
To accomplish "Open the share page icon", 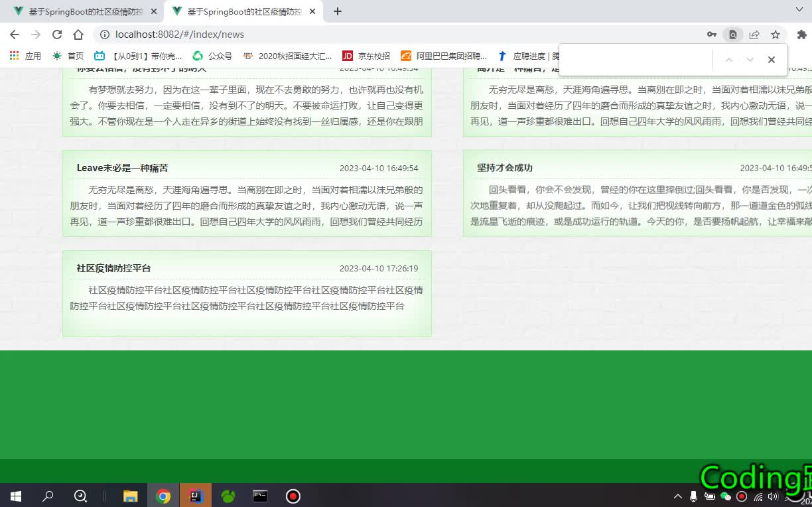I will (x=755, y=35).
